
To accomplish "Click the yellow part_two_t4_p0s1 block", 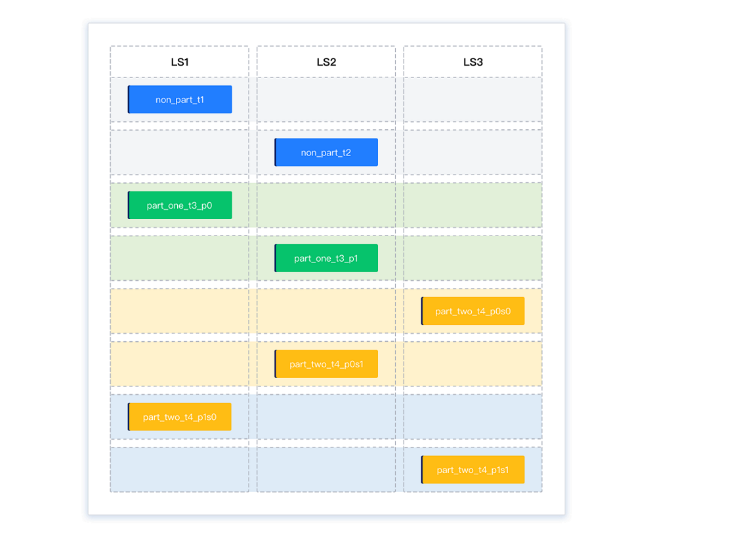I will point(326,364).
